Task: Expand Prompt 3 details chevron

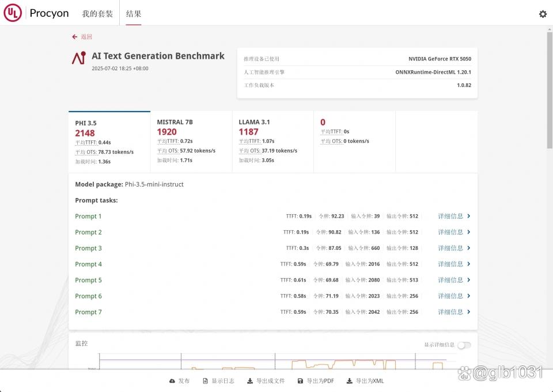Action: [469, 248]
